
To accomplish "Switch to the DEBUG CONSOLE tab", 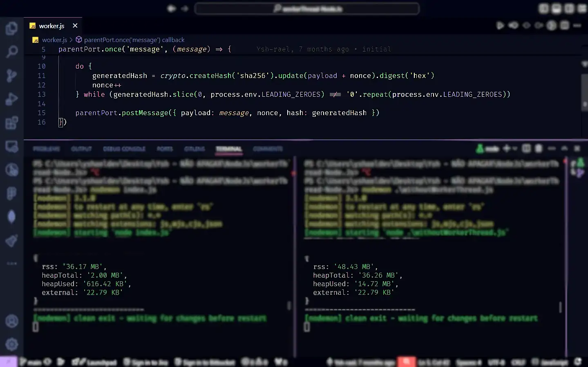I will pyautogui.click(x=124, y=149).
